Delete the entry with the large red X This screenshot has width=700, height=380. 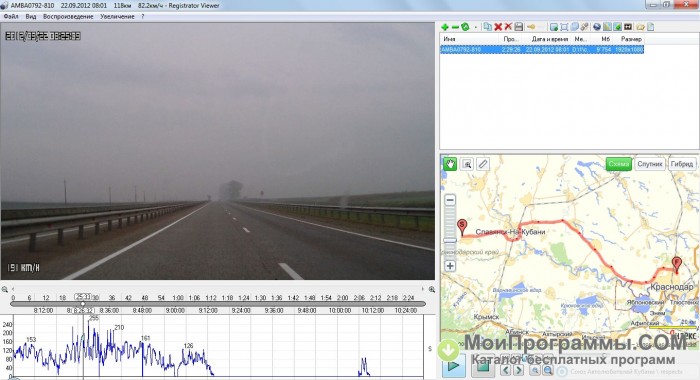click(x=498, y=27)
